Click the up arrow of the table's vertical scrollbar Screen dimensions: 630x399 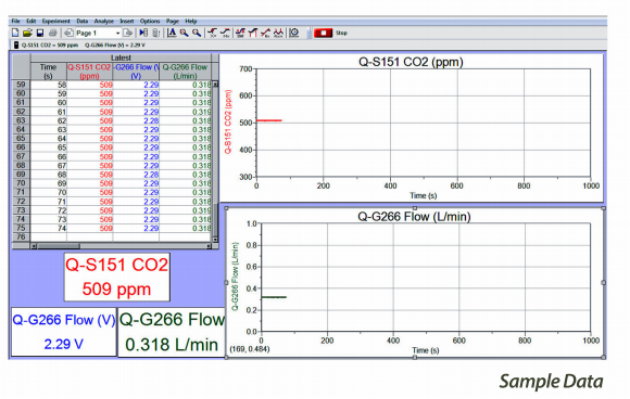pos(215,84)
